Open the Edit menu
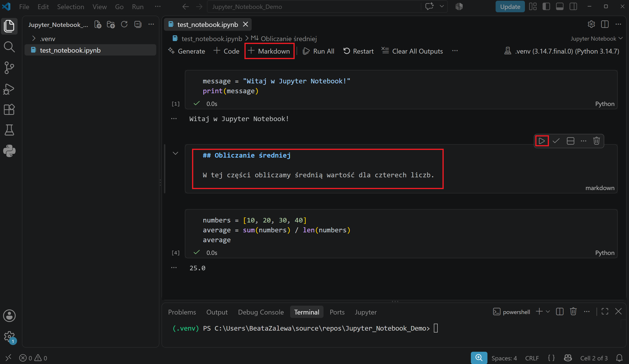Viewport: 629px width, 364px height. pyautogui.click(x=43, y=7)
